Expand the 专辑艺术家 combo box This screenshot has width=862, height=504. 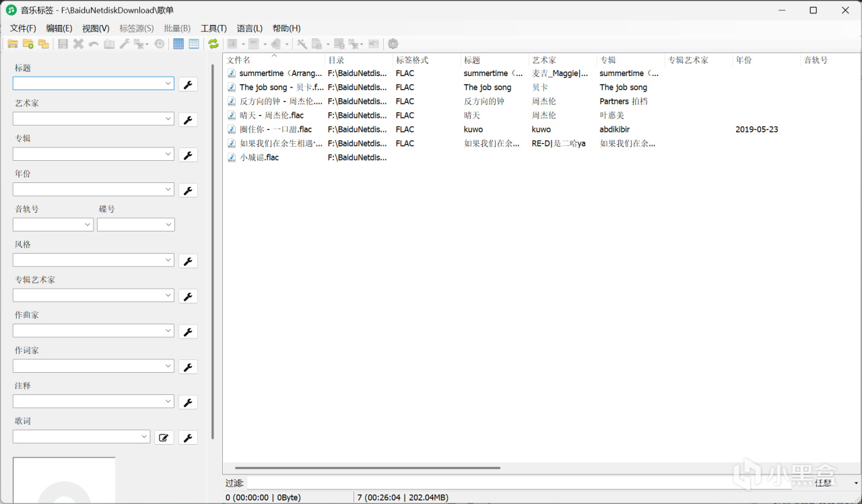(168, 295)
